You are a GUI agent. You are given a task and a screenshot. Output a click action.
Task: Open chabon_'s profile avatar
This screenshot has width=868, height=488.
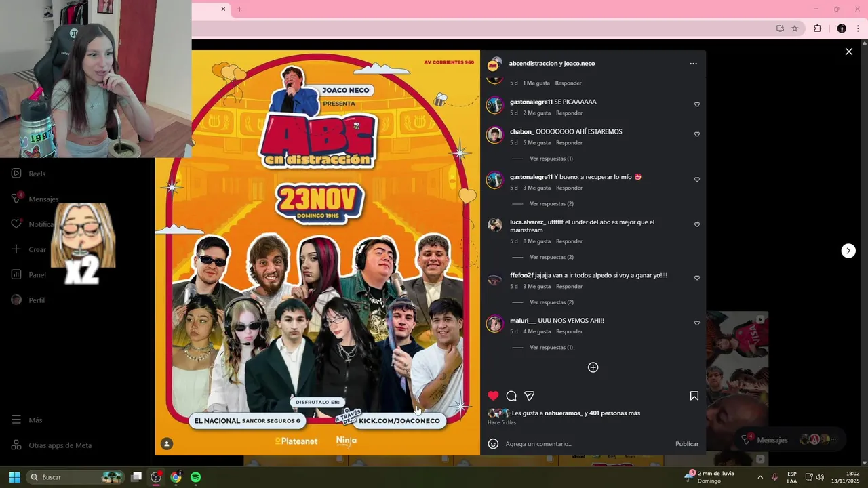pyautogui.click(x=495, y=135)
